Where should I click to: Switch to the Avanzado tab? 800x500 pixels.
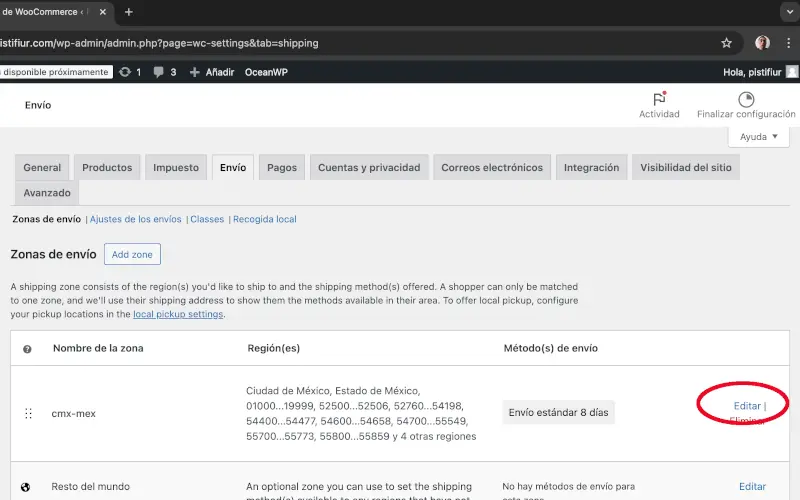pyautogui.click(x=47, y=193)
